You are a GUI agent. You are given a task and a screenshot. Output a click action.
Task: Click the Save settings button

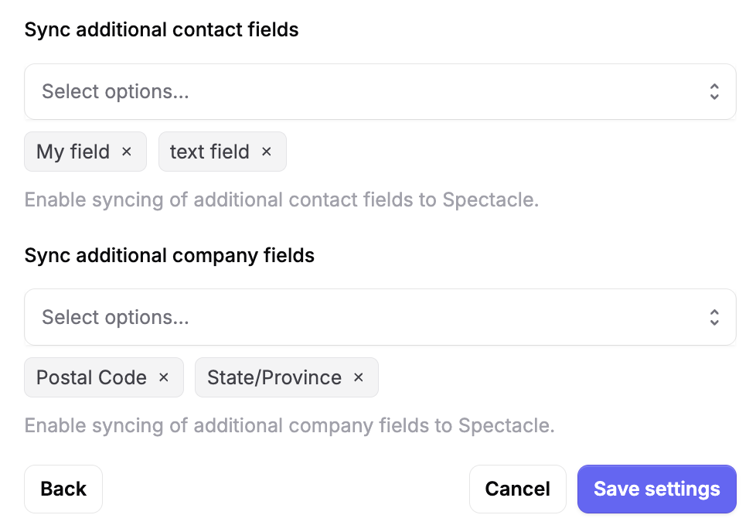click(656, 489)
